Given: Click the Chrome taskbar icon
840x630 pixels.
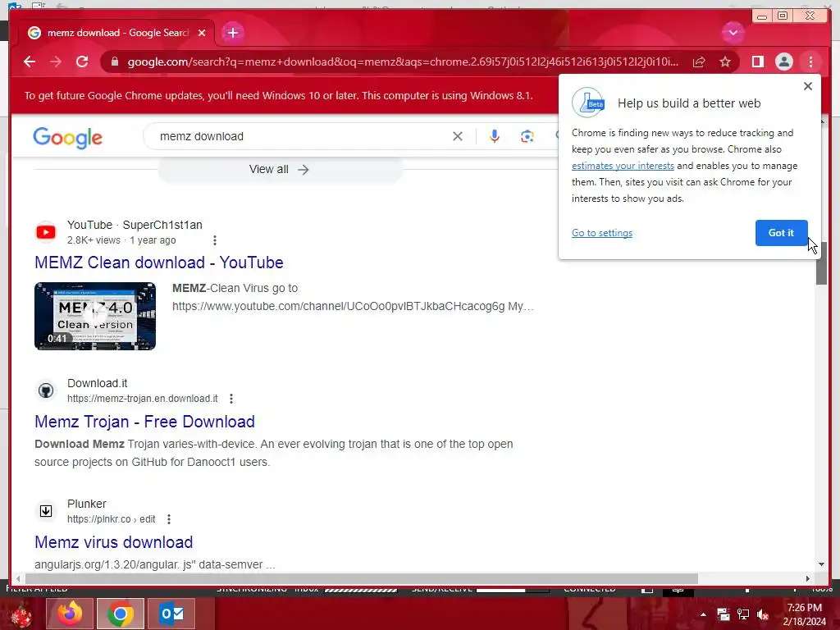Looking at the screenshot, I should 121,614.
